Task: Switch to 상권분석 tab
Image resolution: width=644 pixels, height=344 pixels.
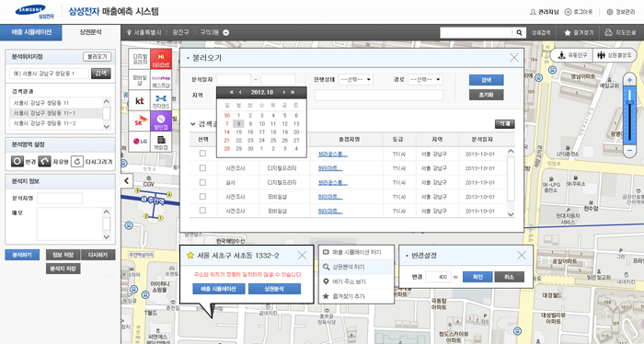Action: point(91,32)
